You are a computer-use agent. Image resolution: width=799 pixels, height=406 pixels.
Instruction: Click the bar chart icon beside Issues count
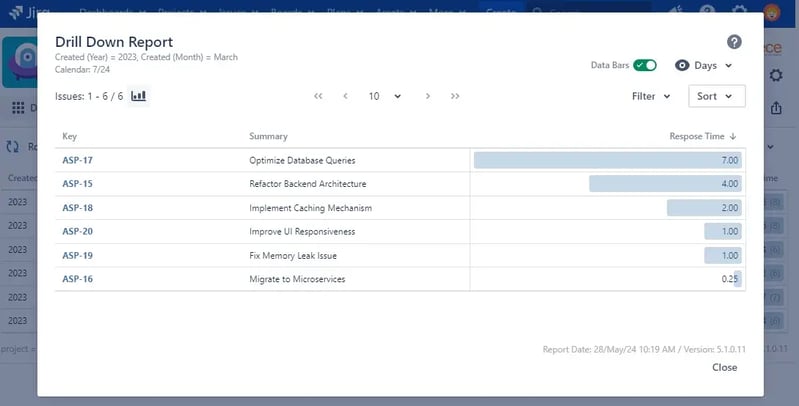click(x=138, y=96)
